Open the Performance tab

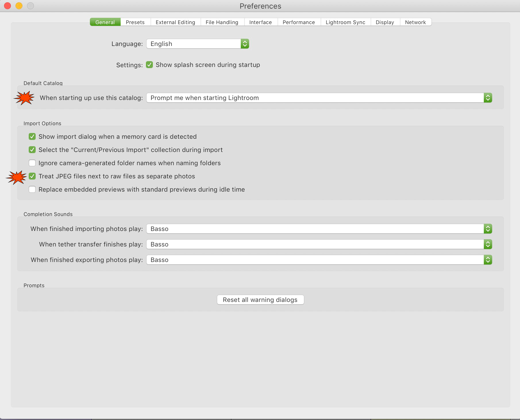pyautogui.click(x=299, y=22)
